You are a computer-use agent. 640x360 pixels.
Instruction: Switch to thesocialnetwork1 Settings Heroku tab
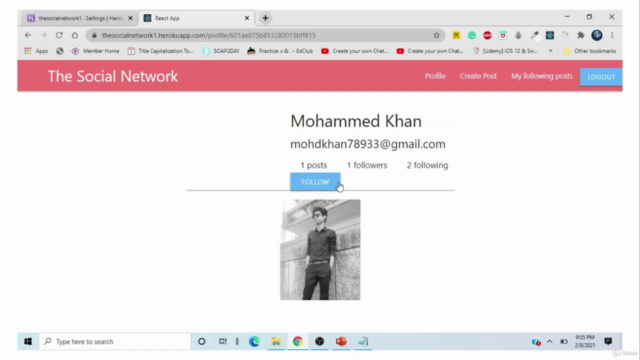click(x=78, y=18)
